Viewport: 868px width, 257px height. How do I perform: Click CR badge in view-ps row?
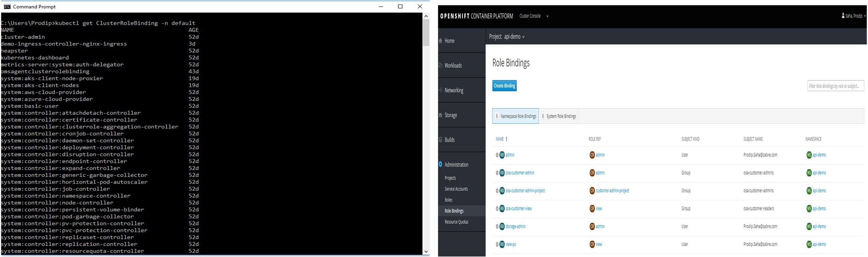pyautogui.click(x=592, y=244)
